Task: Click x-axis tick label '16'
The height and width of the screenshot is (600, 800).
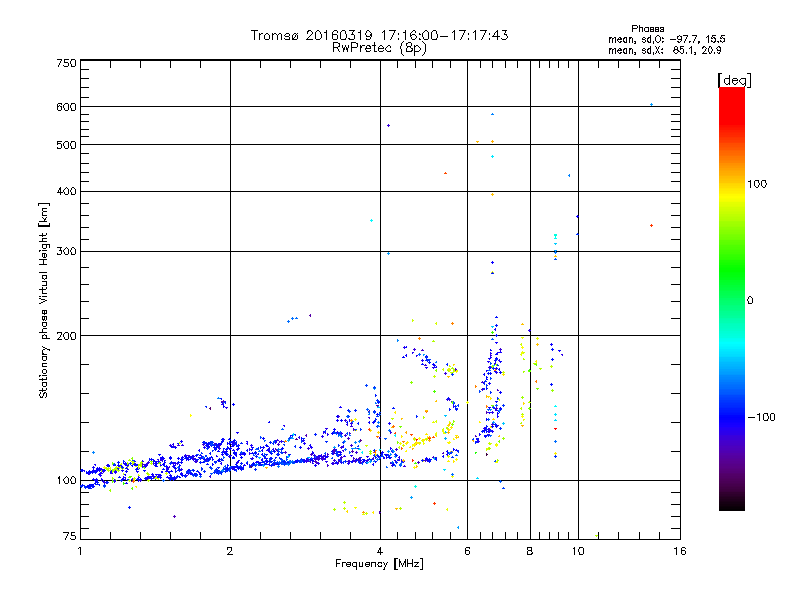Action: [x=680, y=551]
